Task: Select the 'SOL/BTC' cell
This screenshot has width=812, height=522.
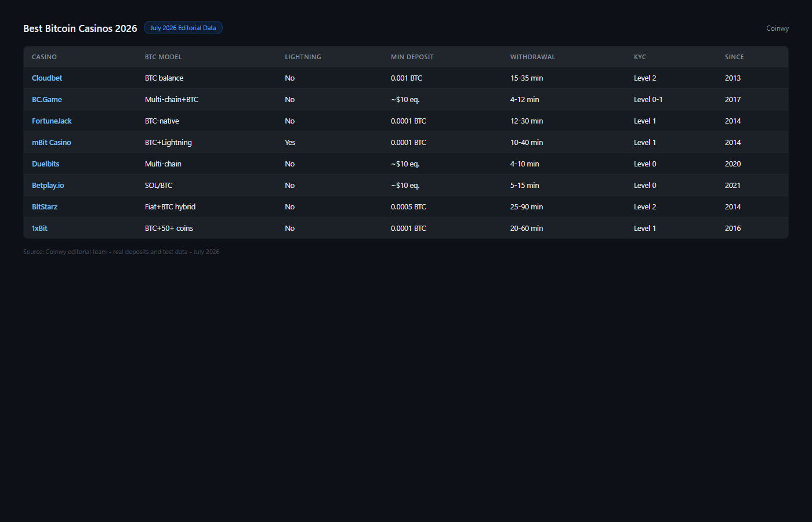Action: tap(158, 185)
